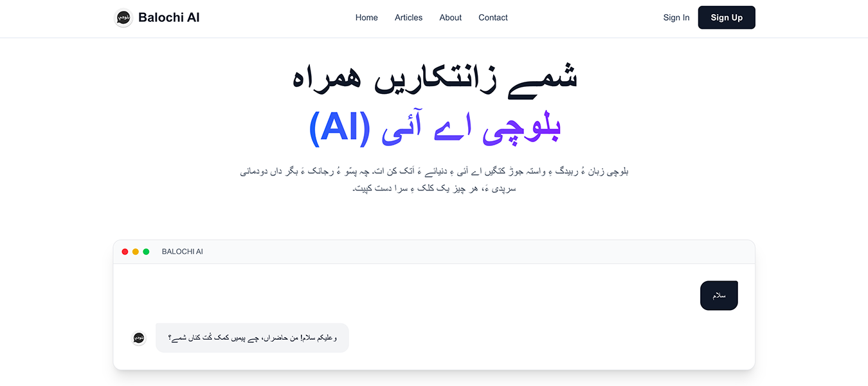868x386 pixels.
Task: Click the gray description paragraph under headline
Action: [435, 180]
